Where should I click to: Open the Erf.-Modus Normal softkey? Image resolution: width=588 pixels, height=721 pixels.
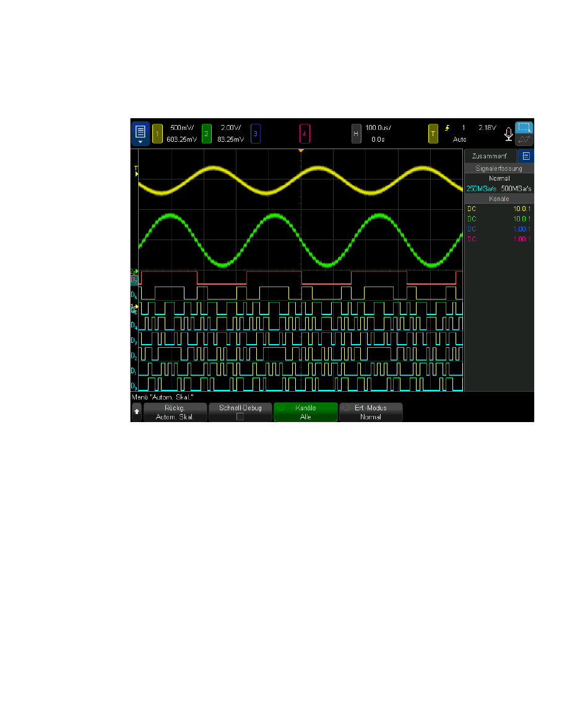(x=371, y=412)
